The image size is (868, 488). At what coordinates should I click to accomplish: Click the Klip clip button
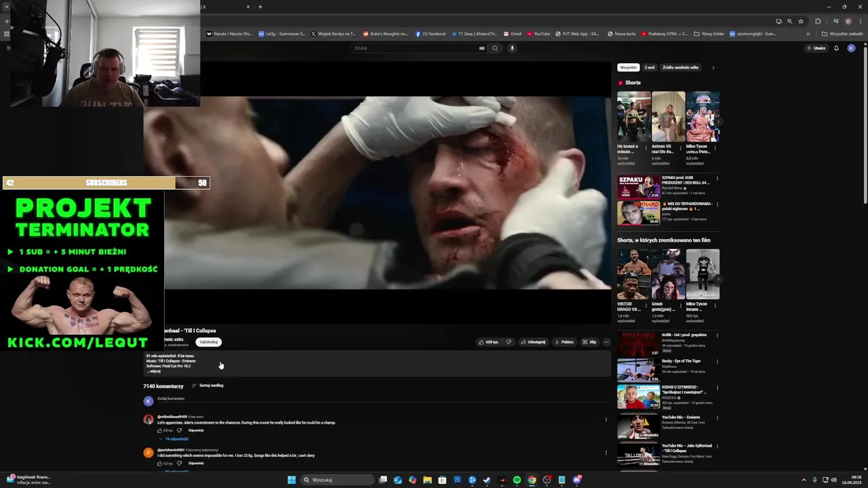[x=589, y=342]
